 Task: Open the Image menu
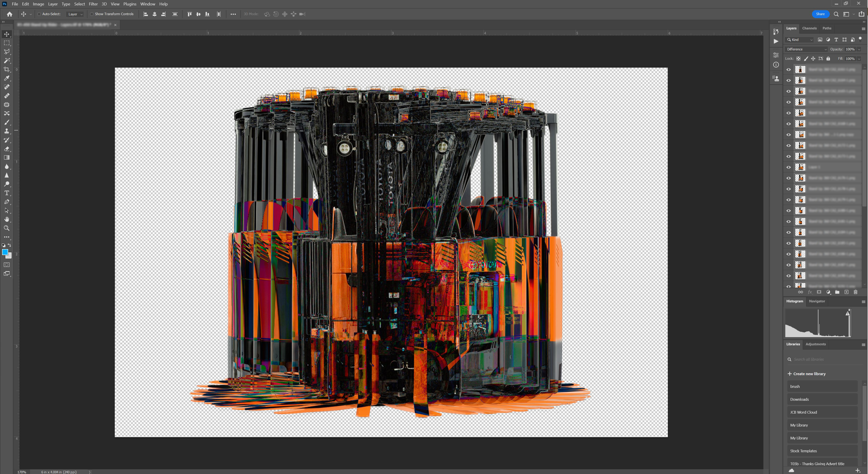coord(38,4)
